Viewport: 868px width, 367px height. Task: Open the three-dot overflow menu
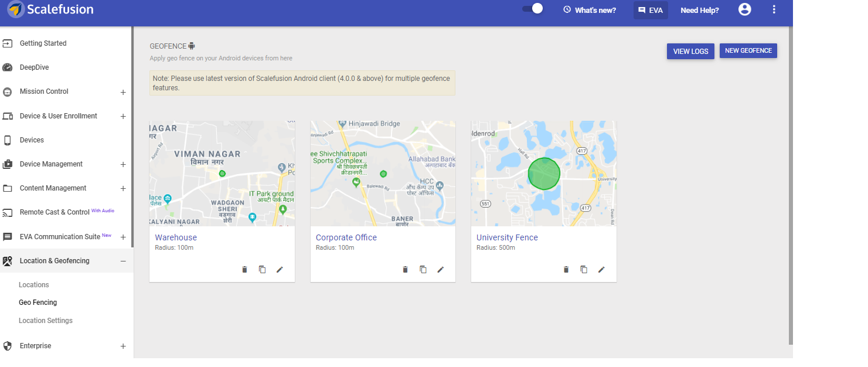(774, 9)
